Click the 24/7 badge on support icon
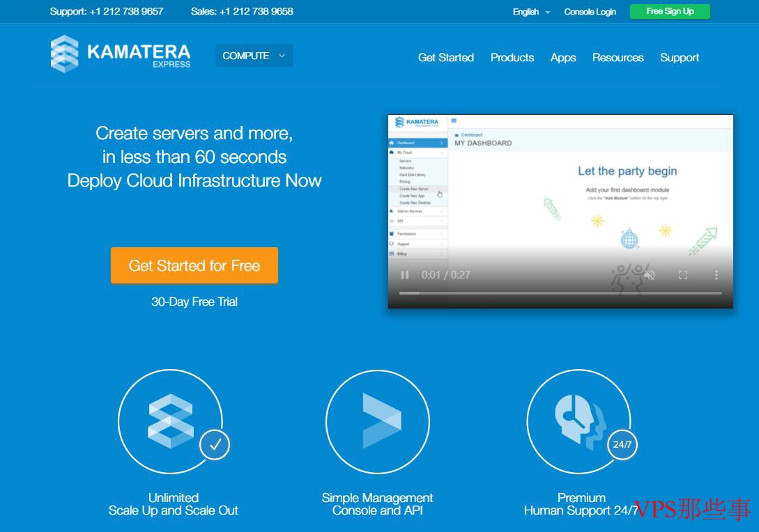The image size is (759, 532). point(622,444)
